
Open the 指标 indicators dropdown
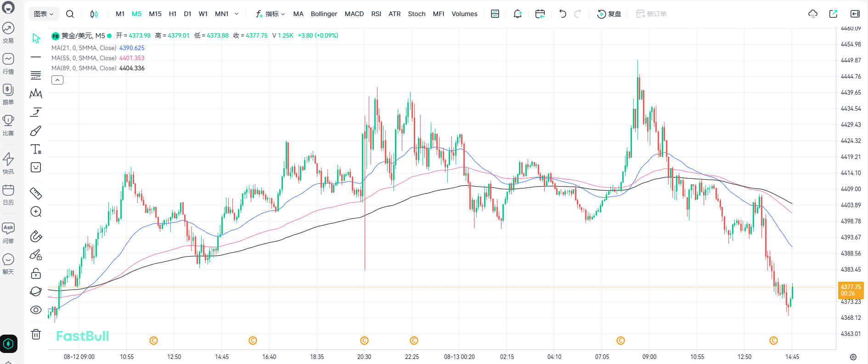[271, 14]
